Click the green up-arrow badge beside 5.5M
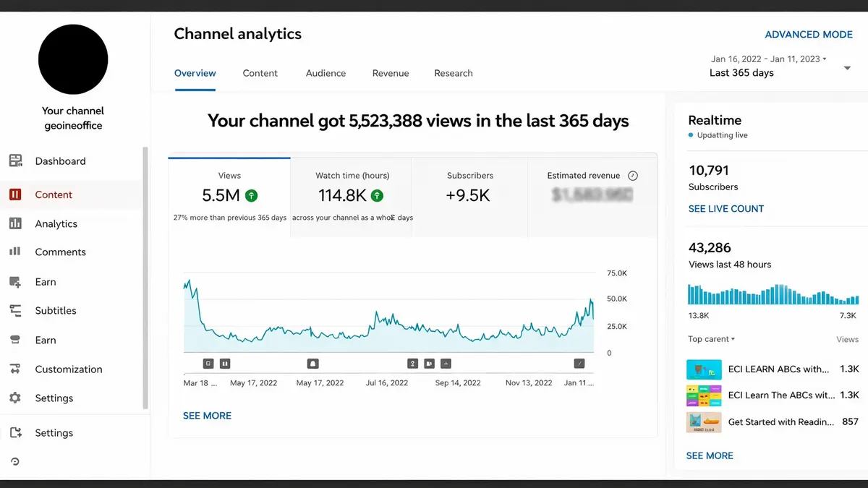The height and width of the screenshot is (488, 868). (x=252, y=195)
